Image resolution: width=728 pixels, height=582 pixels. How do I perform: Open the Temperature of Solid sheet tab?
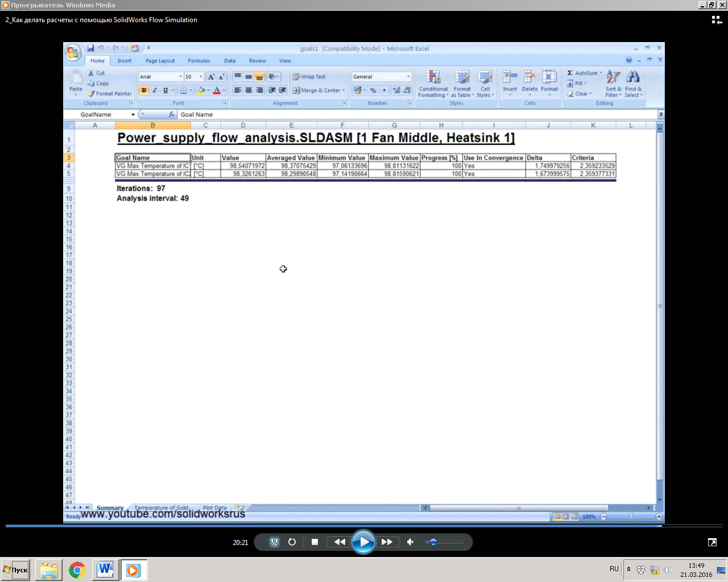[161, 508]
